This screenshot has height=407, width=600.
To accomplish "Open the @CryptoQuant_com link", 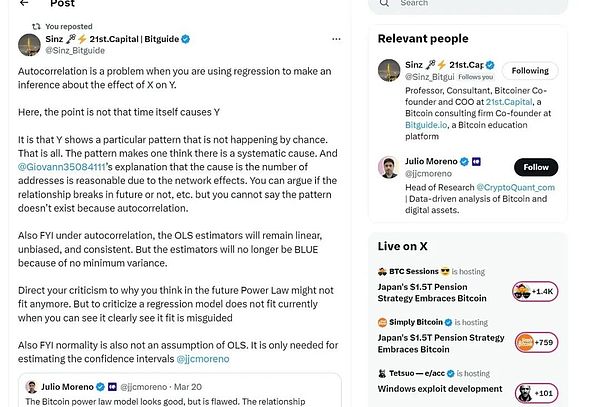I will pyautogui.click(x=518, y=186).
